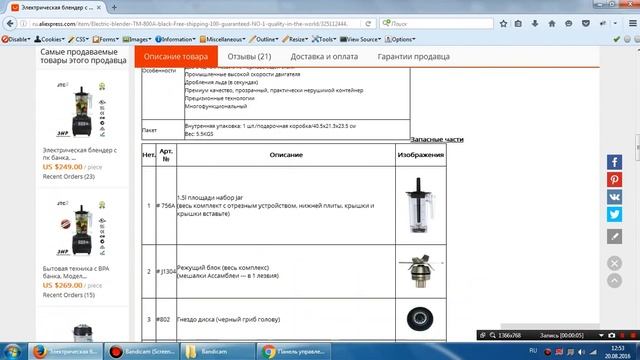Open the US $249.00 blender thumbnail
The width and height of the screenshot is (640, 360).
coord(82,109)
